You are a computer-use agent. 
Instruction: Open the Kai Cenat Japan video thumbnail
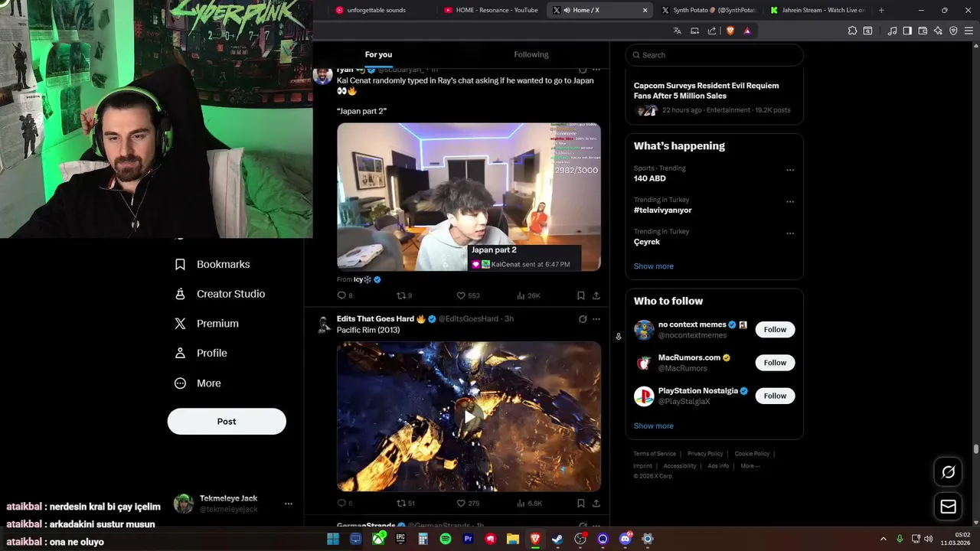[x=469, y=197]
